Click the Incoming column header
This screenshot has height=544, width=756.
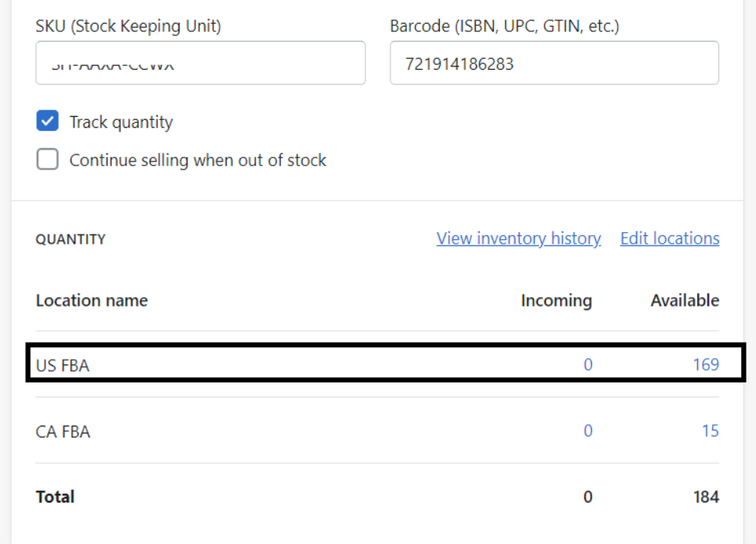(x=556, y=300)
